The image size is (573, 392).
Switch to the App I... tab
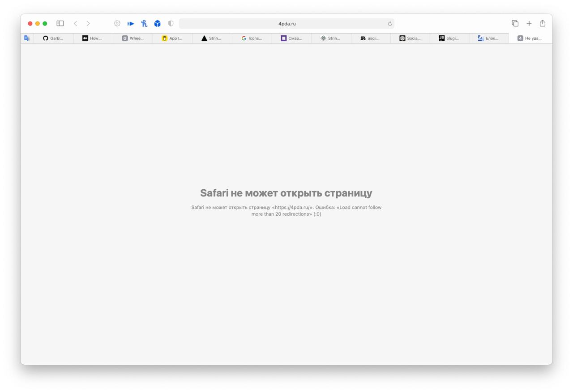[x=172, y=38]
